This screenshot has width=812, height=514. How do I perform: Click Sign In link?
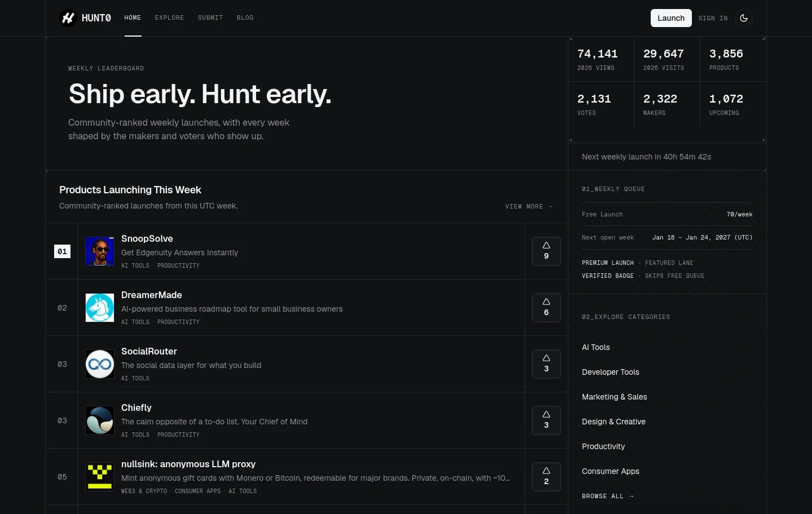713,18
